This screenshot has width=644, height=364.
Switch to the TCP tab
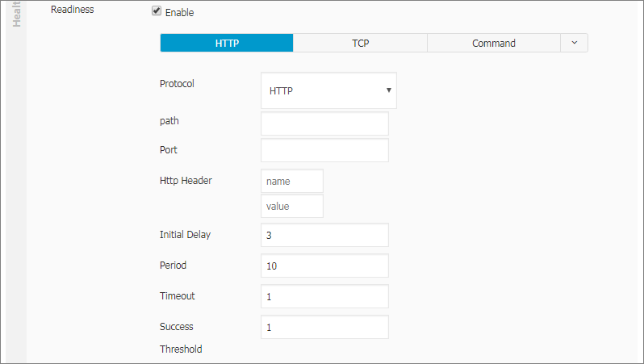coord(360,43)
